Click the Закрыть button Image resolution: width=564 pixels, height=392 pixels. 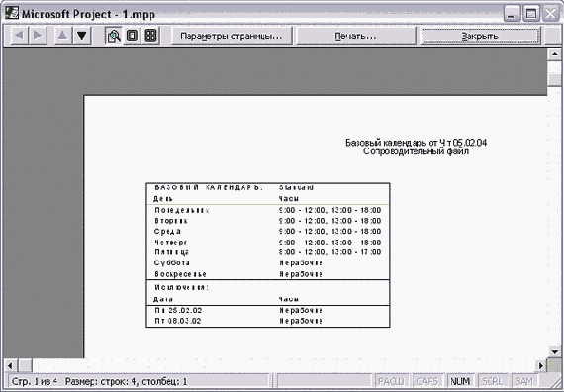pos(481,36)
